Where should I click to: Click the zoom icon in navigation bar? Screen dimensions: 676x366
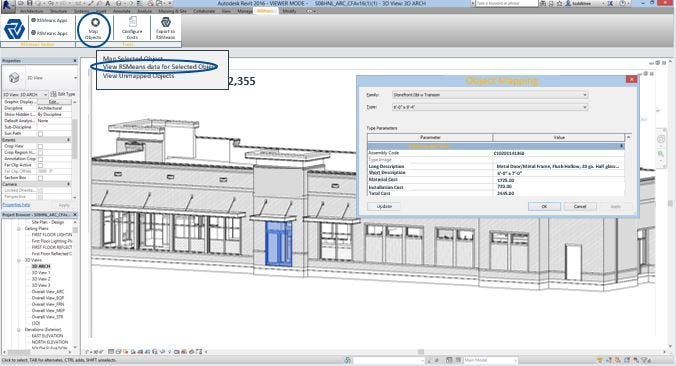coord(661,154)
